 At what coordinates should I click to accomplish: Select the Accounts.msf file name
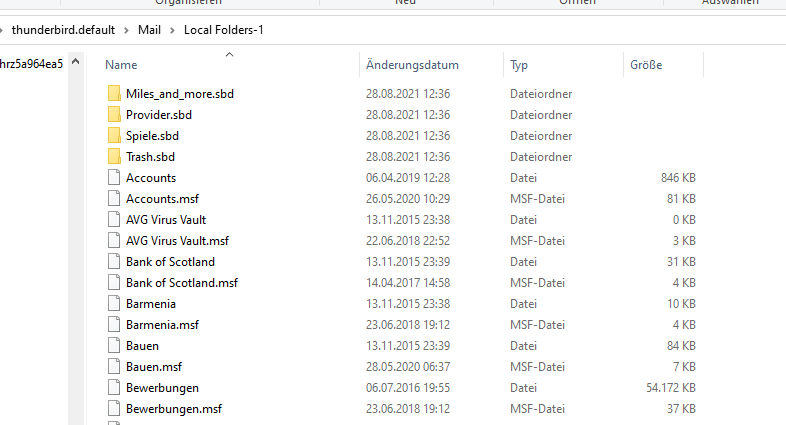pos(162,199)
